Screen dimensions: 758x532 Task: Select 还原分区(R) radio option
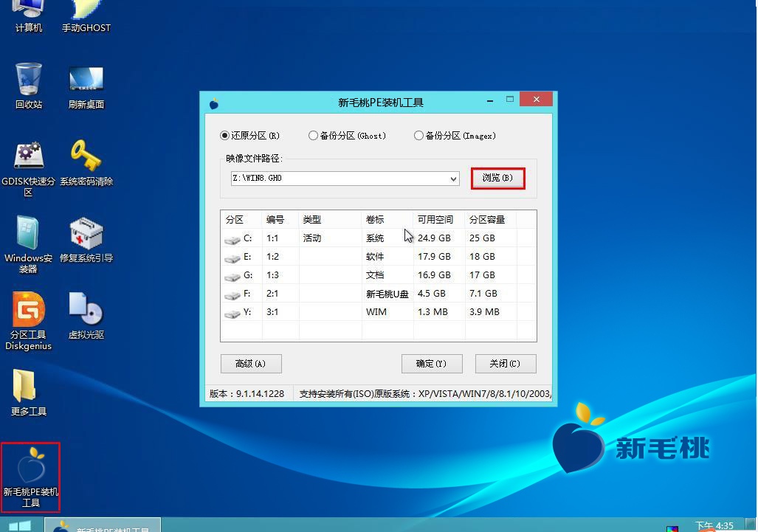tap(249, 136)
